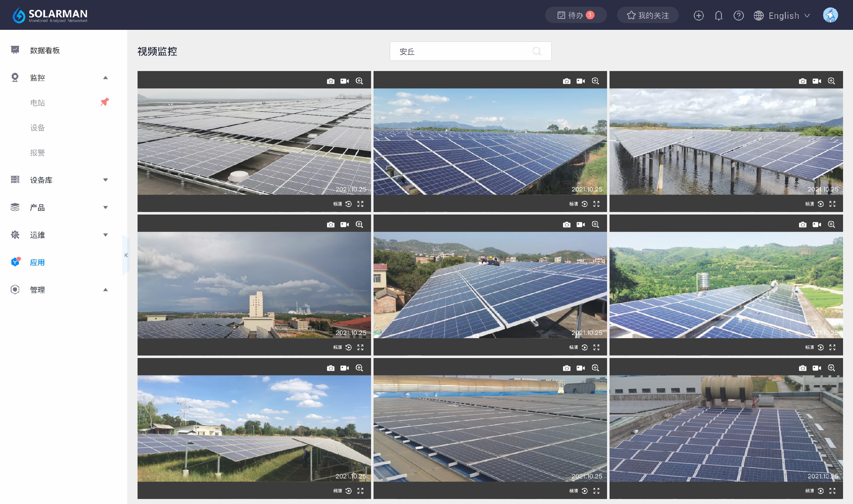This screenshot has height=504, width=853.
Task: Toggle the red pin beside 电站
Action: [x=104, y=102]
